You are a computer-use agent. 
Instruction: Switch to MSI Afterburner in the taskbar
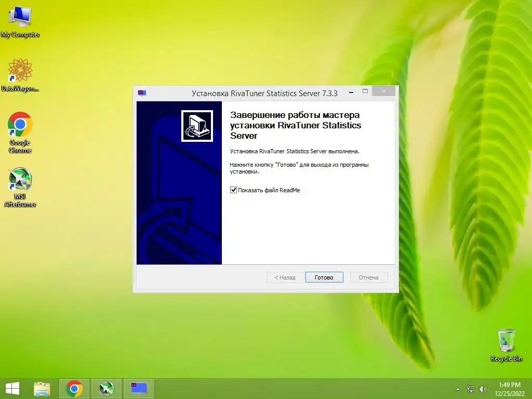tap(107, 389)
